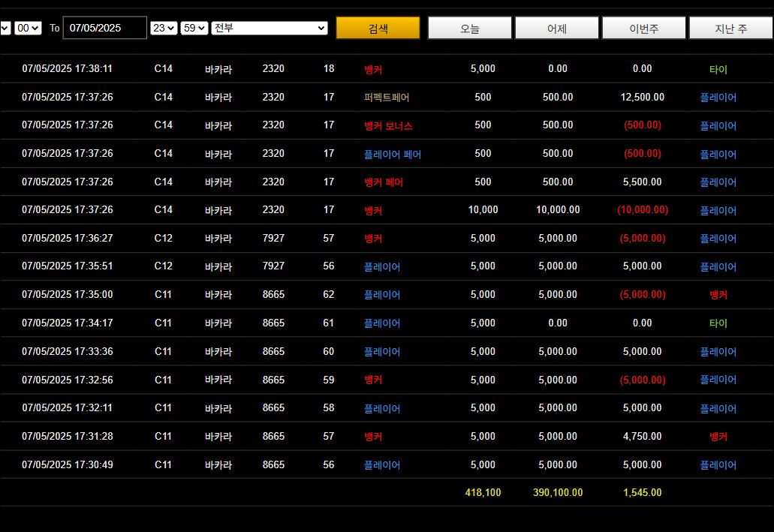Click timestamp 07/05/2025 17:31:28
The height and width of the screenshot is (532, 774).
(67, 436)
